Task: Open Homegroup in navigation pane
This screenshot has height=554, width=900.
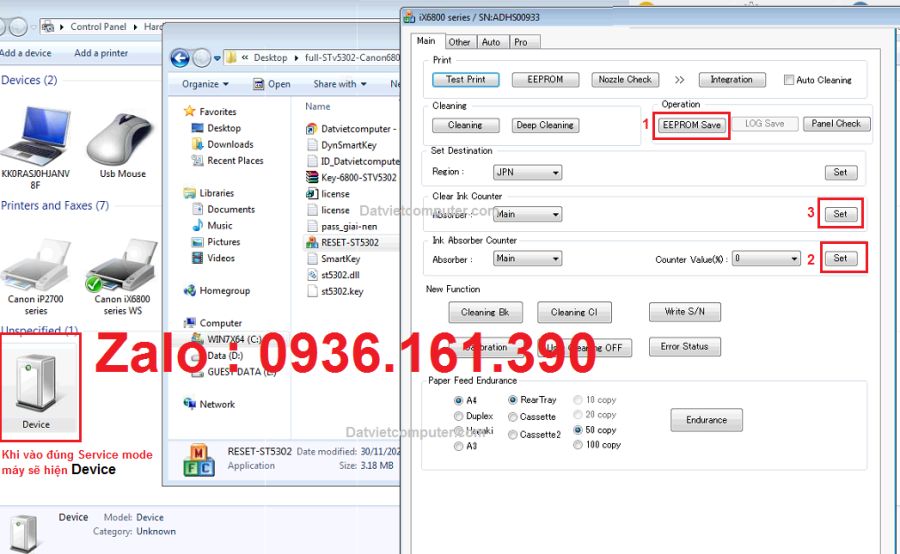Action: coord(217,290)
